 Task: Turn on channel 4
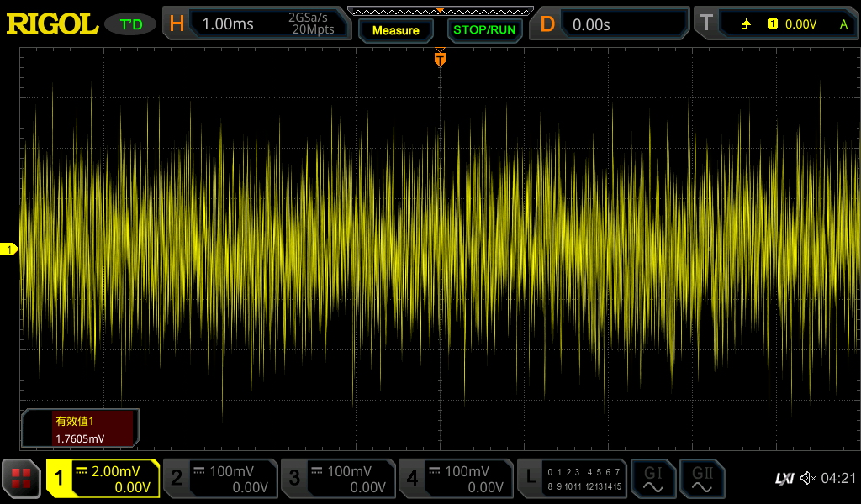click(455, 479)
